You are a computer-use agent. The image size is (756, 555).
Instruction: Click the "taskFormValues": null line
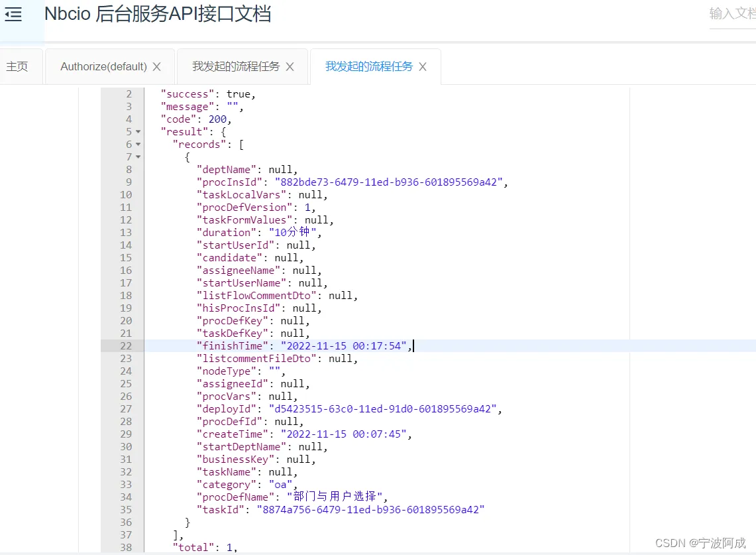point(265,219)
